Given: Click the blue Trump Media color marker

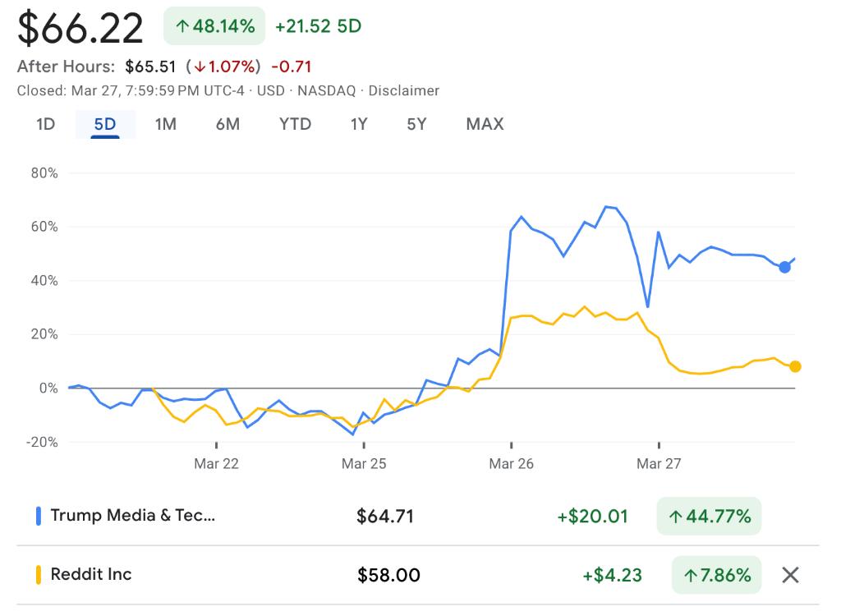Looking at the screenshot, I should [x=38, y=516].
